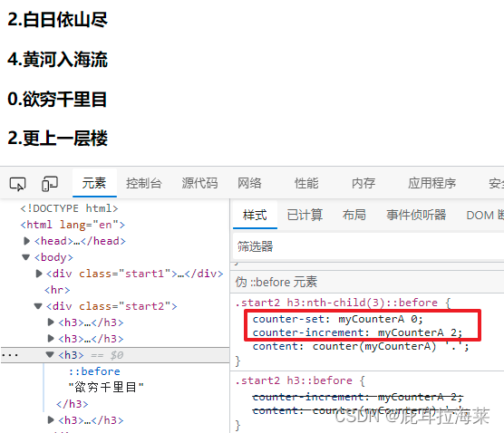Click the heading 2.白日依山尽
The width and height of the screenshot is (504, 433).
[x=57, y=20]
